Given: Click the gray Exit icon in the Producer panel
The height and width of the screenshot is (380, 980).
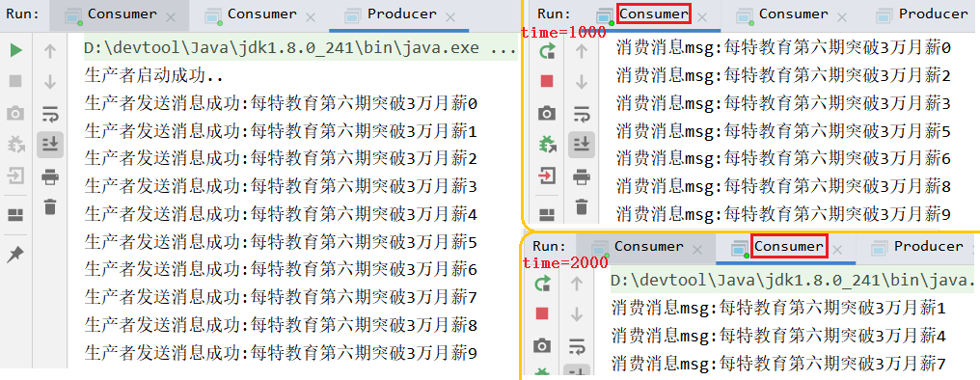Looking at the screenshot, I should 15,176.
